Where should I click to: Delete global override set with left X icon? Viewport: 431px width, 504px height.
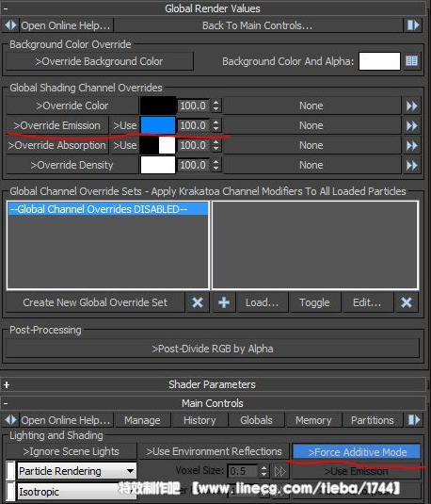pos(198,302)
